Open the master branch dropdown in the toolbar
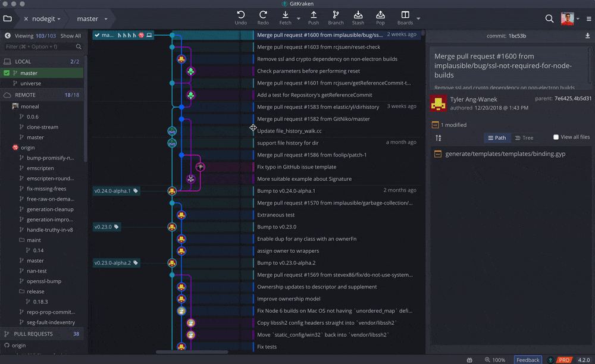The image size is (595, 364). pos(106,19)
